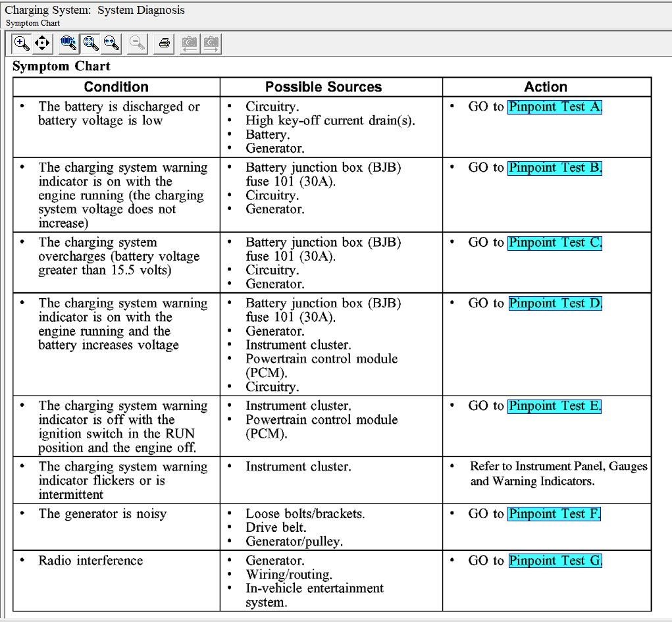672x622 pixels.
Task: Click the fit-to-width zoom icon
Action: tap(111, 44)
